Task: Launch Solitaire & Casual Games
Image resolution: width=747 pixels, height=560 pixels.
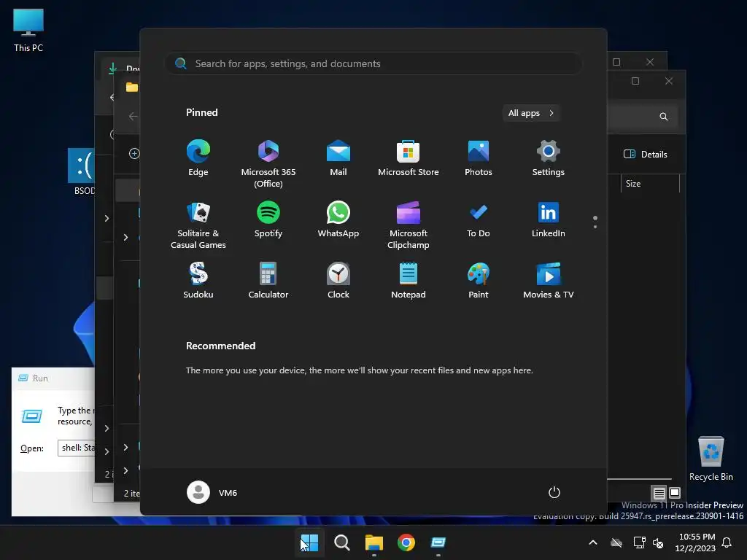Action: click(x=198, y=225)
